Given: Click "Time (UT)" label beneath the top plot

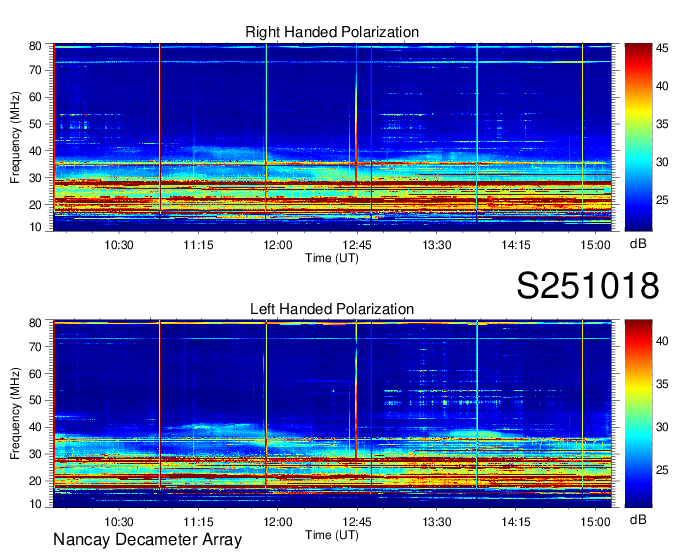Looking at the screenshot, I should [331, 258].
